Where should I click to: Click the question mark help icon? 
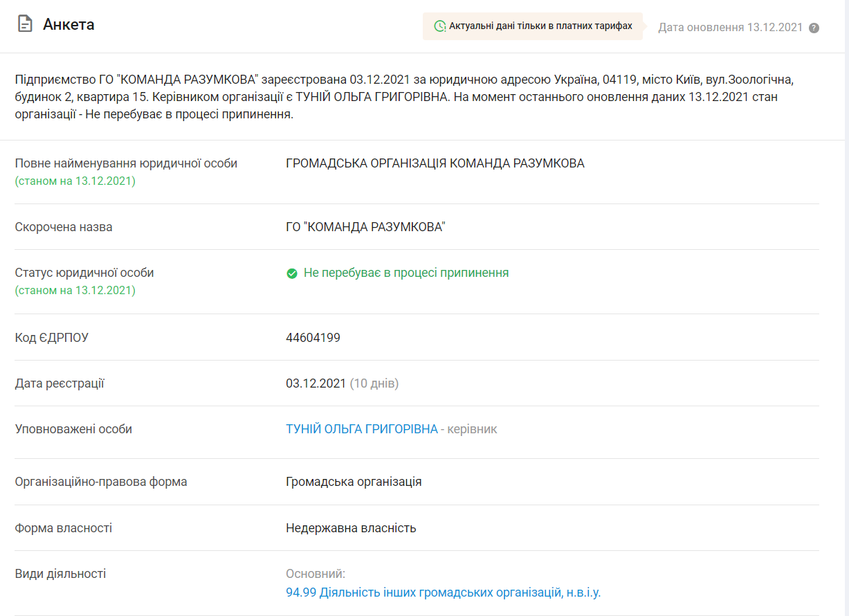(x=814, y=28)
